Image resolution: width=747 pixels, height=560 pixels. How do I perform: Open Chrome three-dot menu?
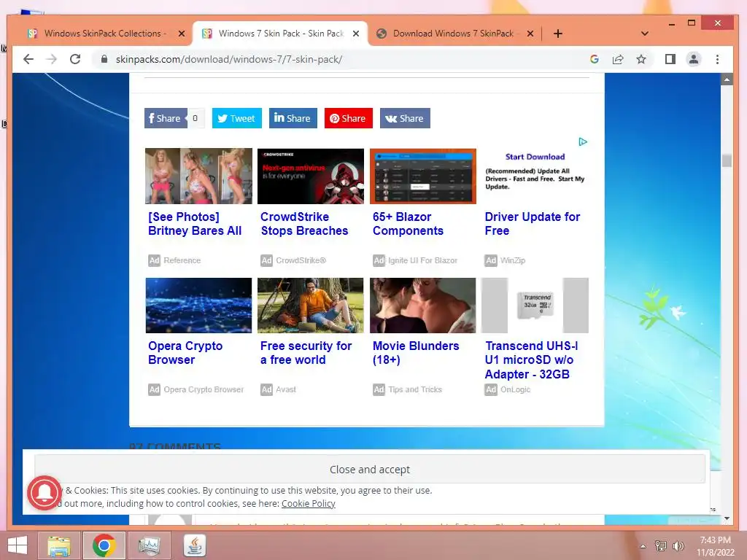pos(718,59)
